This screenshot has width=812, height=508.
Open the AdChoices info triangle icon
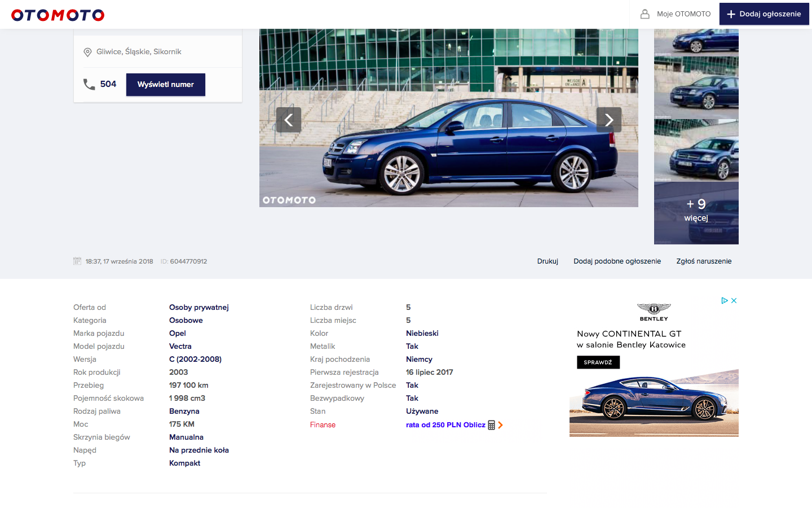click(x=725, y=301)
